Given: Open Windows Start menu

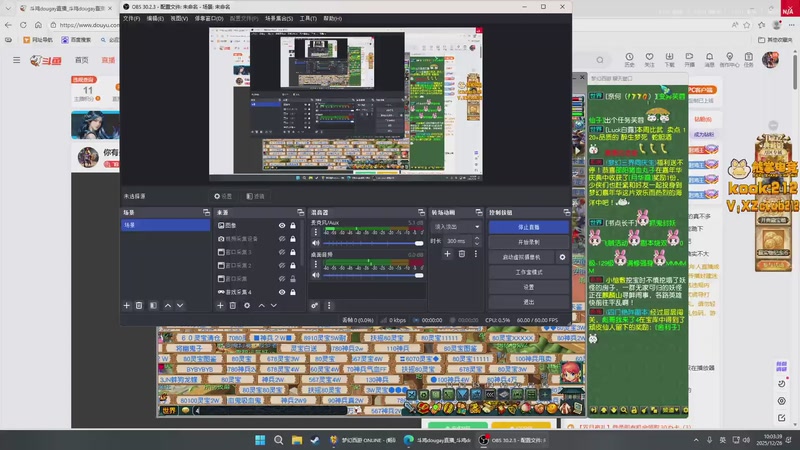Looking at the screenshot, I should pyautogui.click(x=260, y=440).
